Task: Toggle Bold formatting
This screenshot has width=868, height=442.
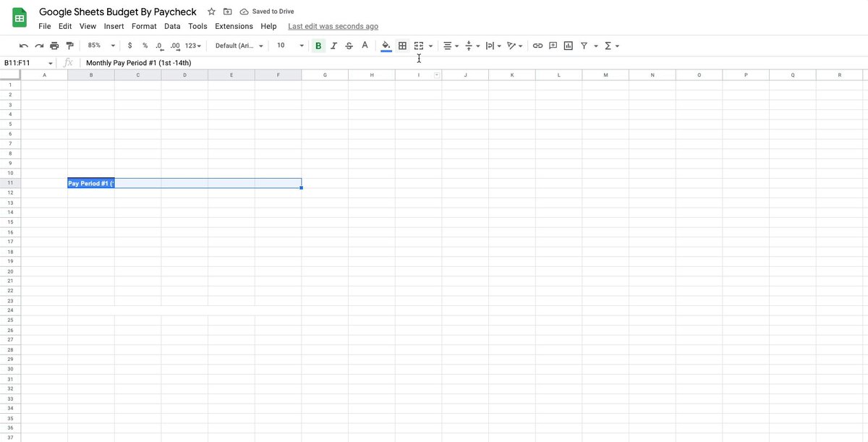Action: pos(318,46)
